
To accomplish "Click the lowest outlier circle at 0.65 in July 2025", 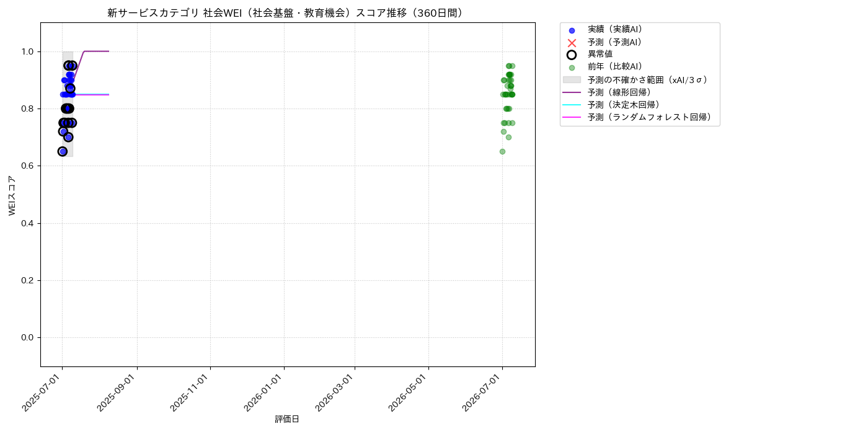I will pyautogui.click(x=63, y=151).
